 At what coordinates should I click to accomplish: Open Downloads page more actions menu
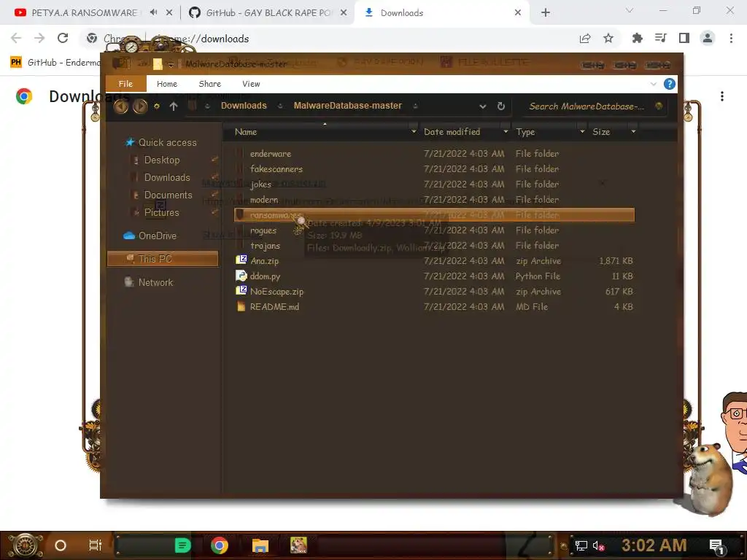click(721, 96)
